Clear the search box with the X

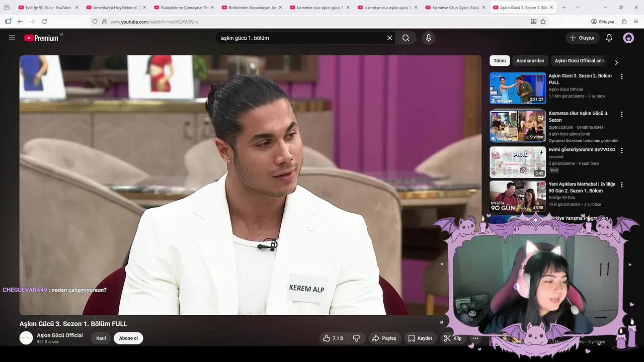coord(389,38)
